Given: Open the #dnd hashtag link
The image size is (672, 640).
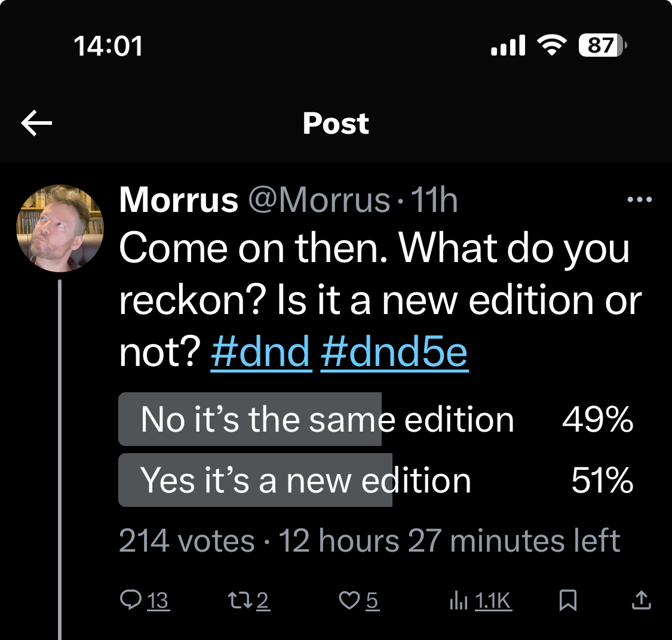Looking at the screenshot, I should (x=261, y=352).
